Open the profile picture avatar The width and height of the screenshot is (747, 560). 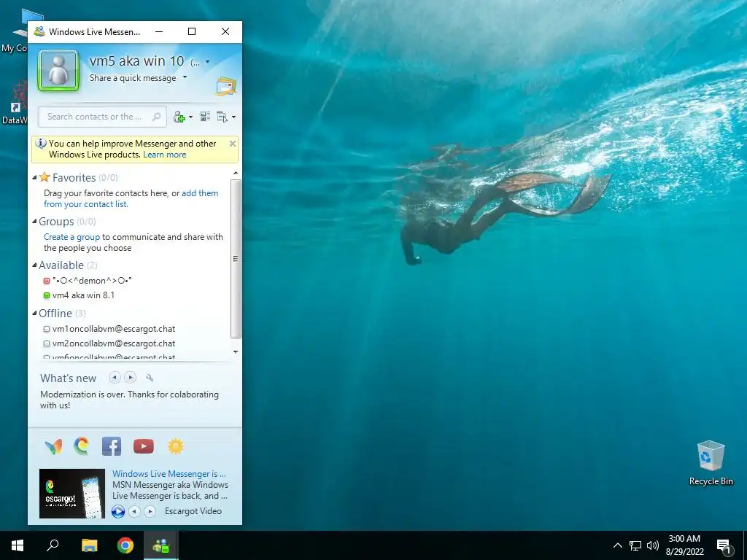coord(58,70)
